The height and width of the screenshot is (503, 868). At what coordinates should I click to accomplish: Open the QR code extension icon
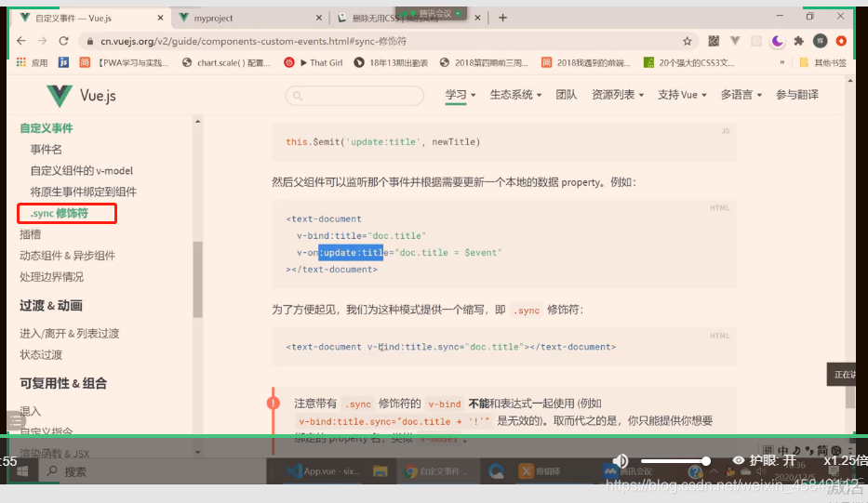tap(714, 41)
